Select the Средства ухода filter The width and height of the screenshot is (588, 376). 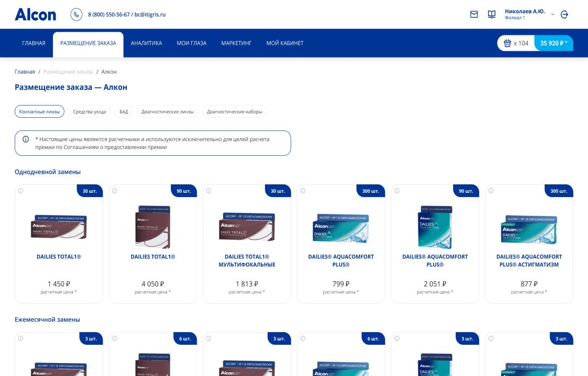click(89, 111)
